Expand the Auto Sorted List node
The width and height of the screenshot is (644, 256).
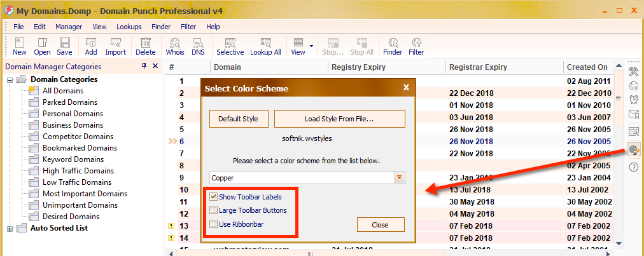pyautogui.click(x=10, y=229)
